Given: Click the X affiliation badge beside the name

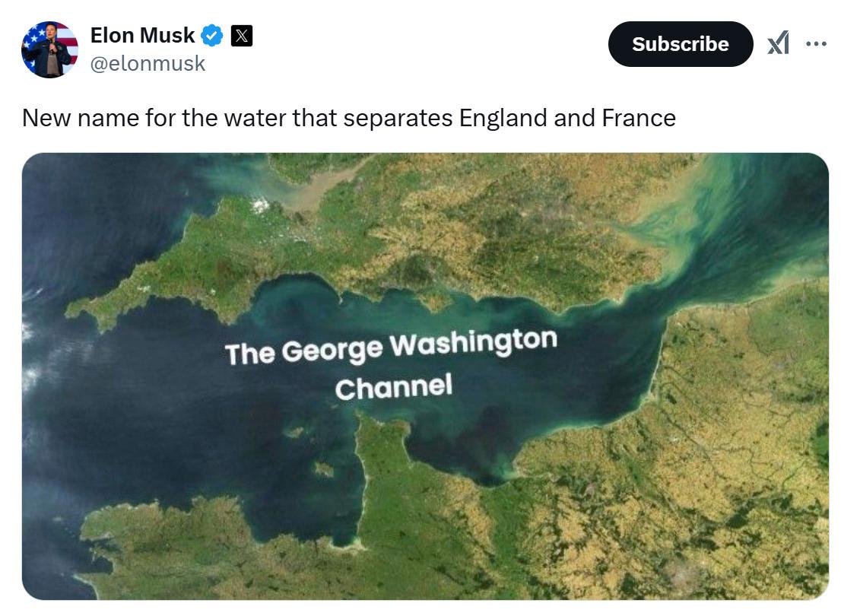Looking at the screenshot, I should click(x=241, y=35).
